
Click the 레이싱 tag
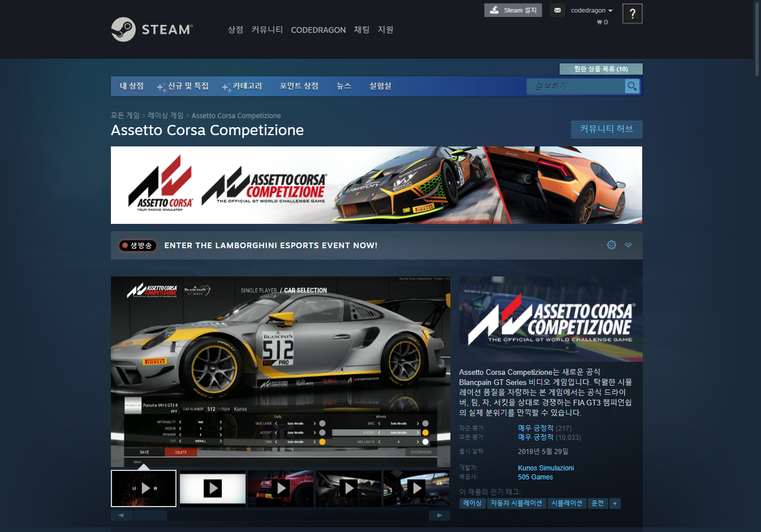472,503
